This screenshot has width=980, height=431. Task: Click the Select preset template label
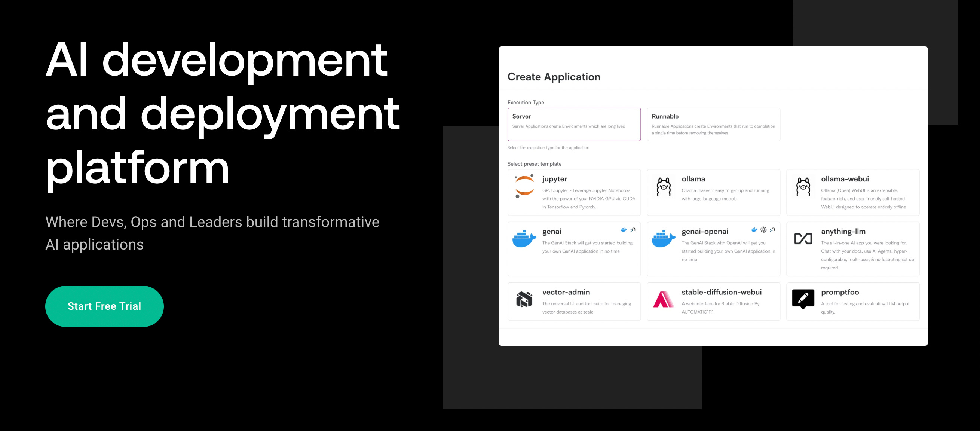coord(535,164)
